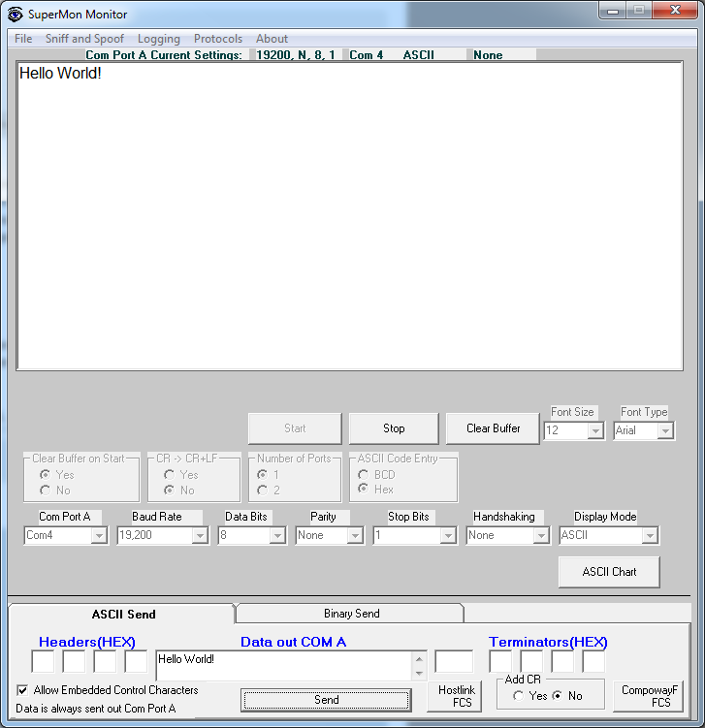
Task: Click the '19200, N, 8, 1' settings text
Action: pos(296,55)
